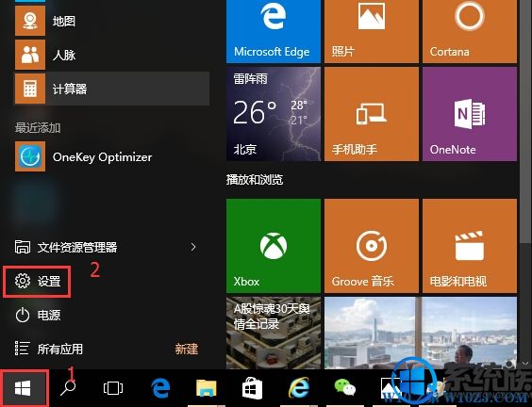Image resolution: width=532 pixels, height=407 pixels.
Task: Open the Phone Companion (手机助手) tile
Action: coord(372,114)
